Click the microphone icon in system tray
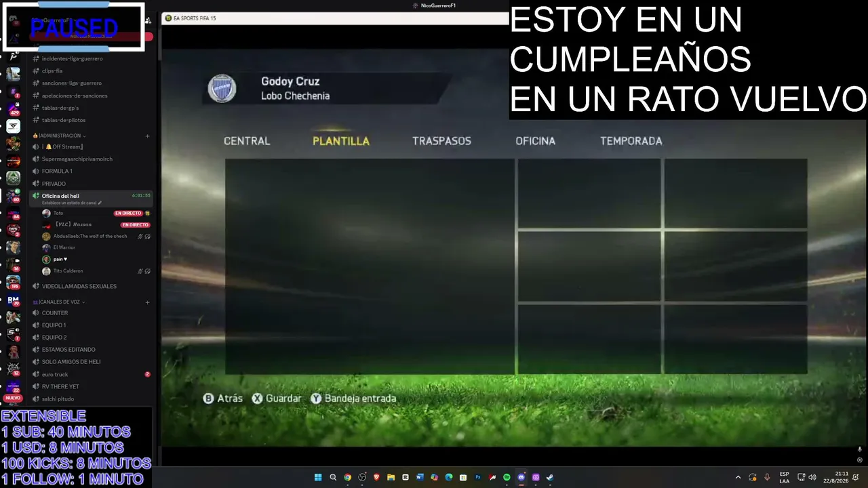868x488 pixels. 767,477
